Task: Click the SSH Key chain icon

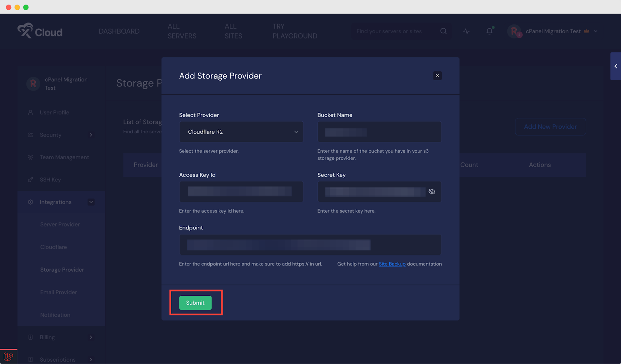Action: [x=31, y=179]
